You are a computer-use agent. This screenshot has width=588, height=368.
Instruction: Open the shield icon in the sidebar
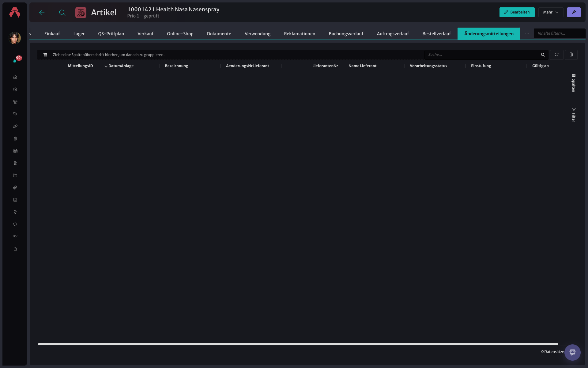coord(15,224)
